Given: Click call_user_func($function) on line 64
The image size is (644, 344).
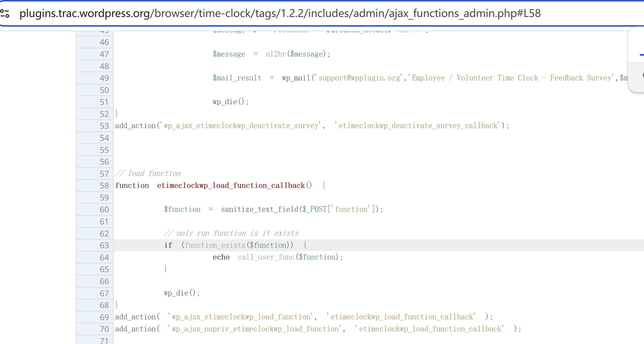Looking at the screenshot, I should pos(288,257).
